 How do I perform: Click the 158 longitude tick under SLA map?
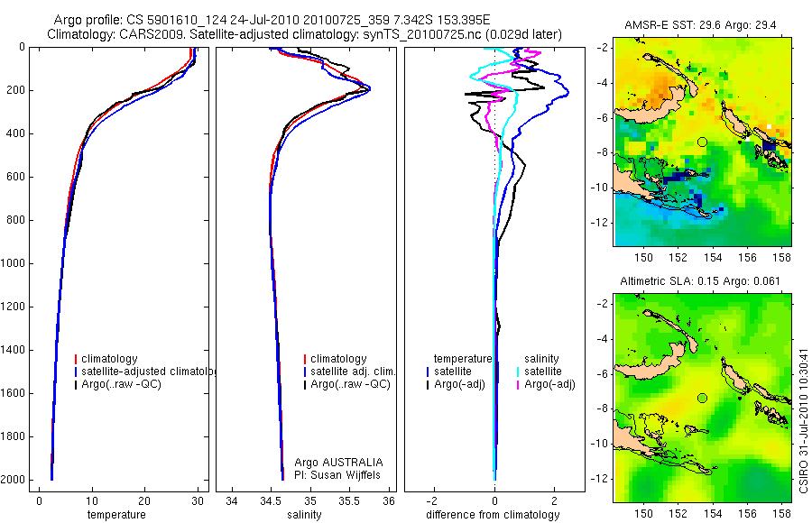[x=781, y=514]
